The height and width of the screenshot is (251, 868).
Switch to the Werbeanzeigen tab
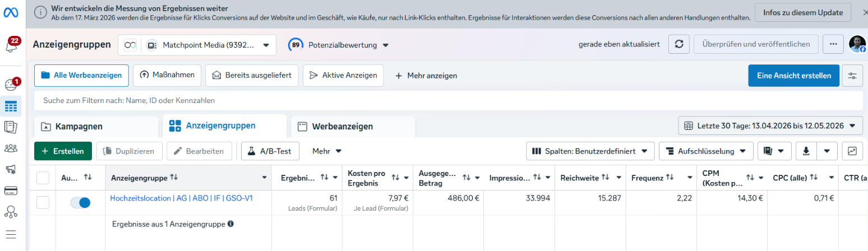(x=353, y=127)
